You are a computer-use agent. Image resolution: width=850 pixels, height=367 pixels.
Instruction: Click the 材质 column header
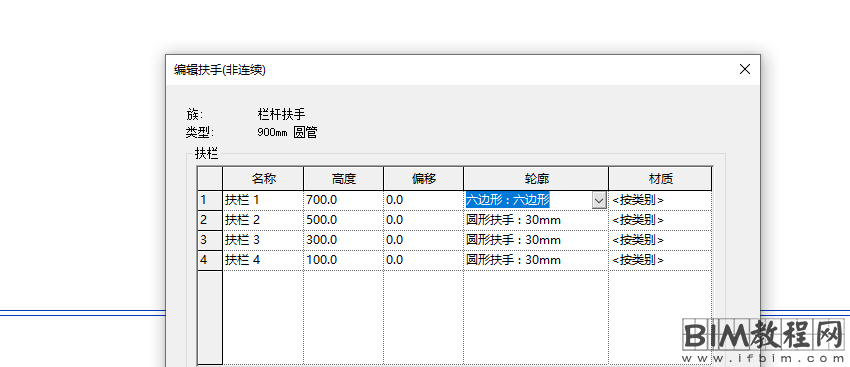pos(660,178)
